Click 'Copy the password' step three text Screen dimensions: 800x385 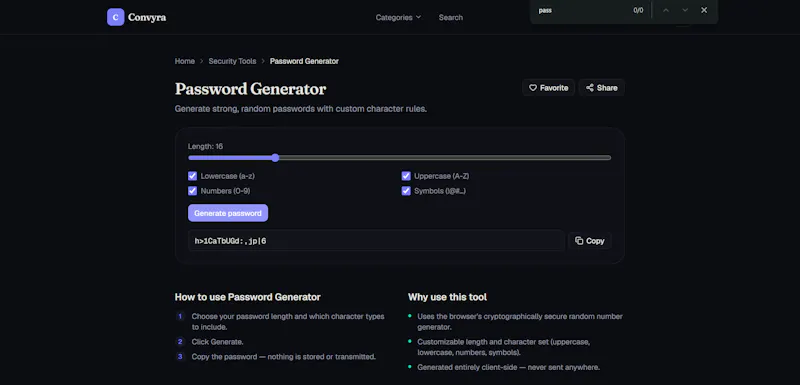click(284, 357)
